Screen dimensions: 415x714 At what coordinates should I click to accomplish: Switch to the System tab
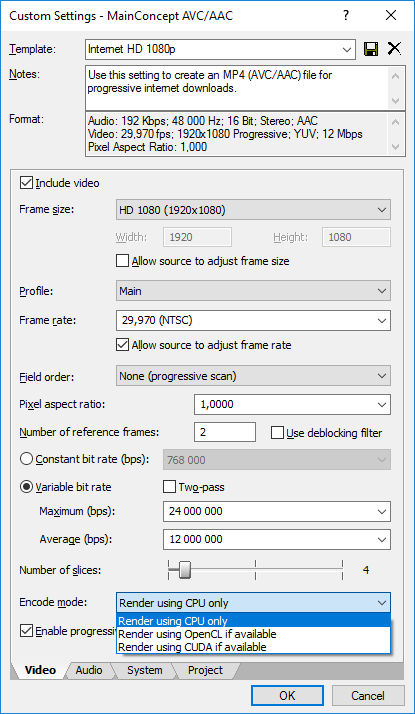click(144, 670)
